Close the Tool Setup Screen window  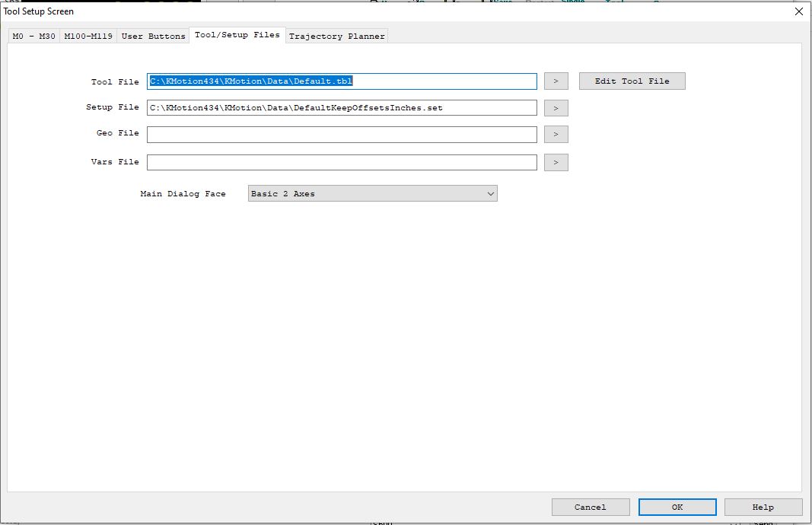798,11
